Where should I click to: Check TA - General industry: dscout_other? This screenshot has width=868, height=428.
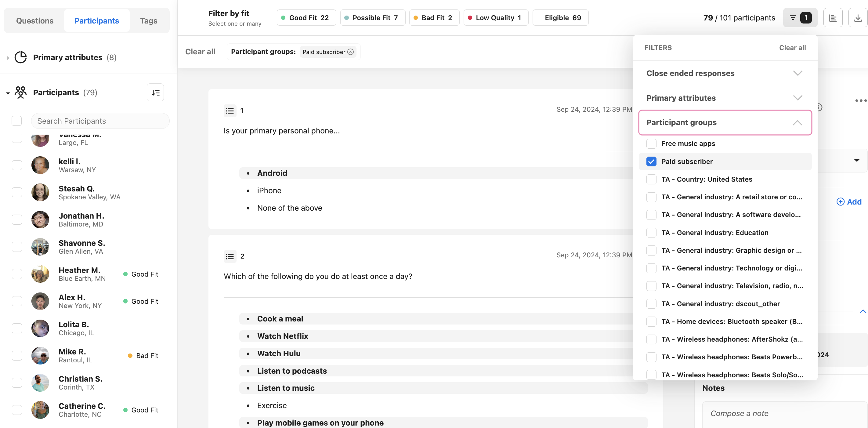pos(651,304)
